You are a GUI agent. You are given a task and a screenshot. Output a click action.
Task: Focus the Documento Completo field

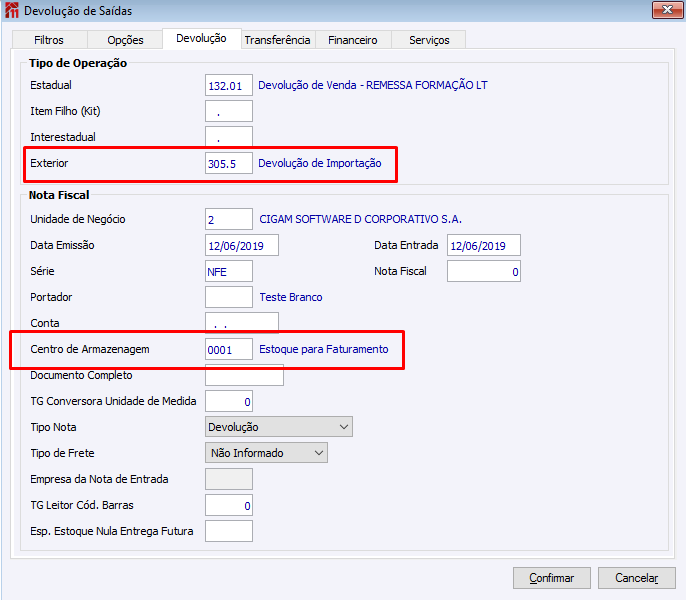point(244,375)
